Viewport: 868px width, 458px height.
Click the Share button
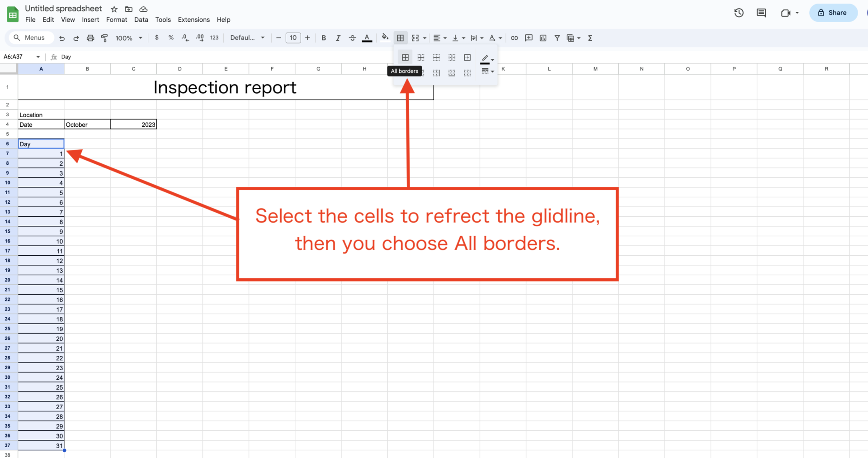(x=833, y=13)
